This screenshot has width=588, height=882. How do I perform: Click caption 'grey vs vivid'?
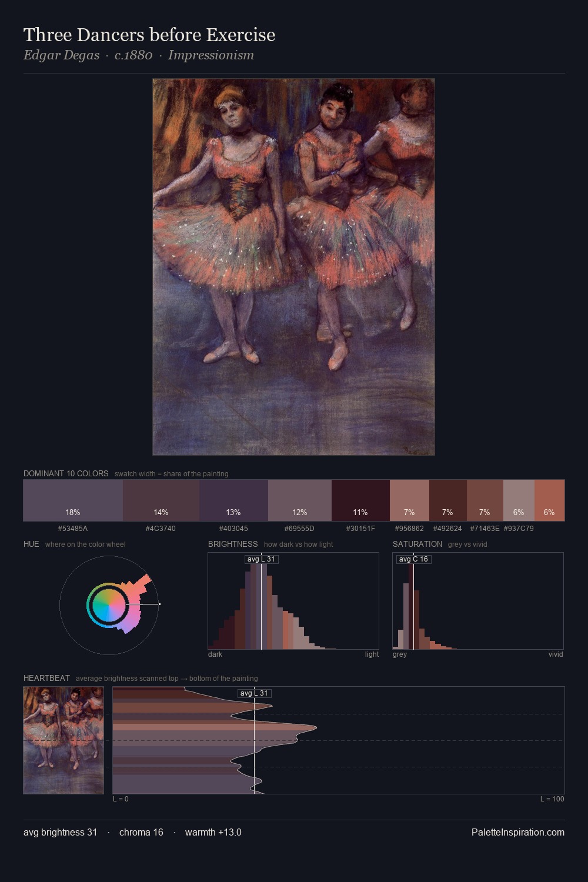[467, 544]
